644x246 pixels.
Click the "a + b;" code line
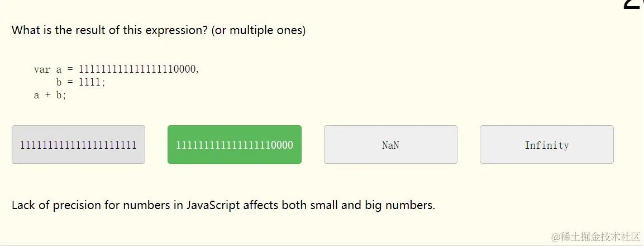click(50, 95)
